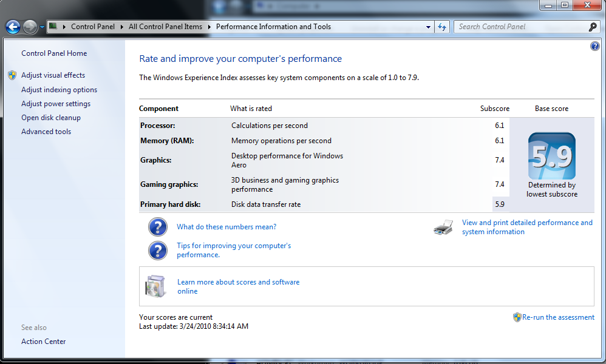Minimize the Control Panel window

click(548, 5)
